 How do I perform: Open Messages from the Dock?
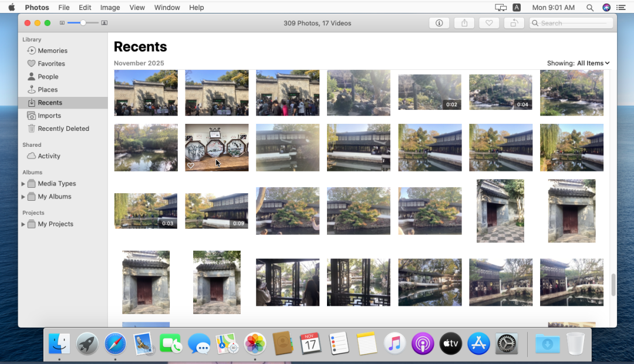click(199, 344)
